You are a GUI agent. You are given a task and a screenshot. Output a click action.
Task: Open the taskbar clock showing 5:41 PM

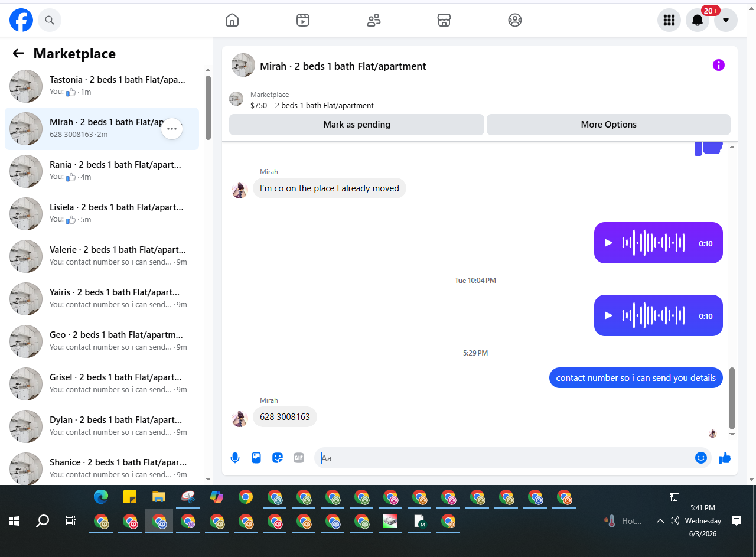pyautogui.click(x=703, y=521)
